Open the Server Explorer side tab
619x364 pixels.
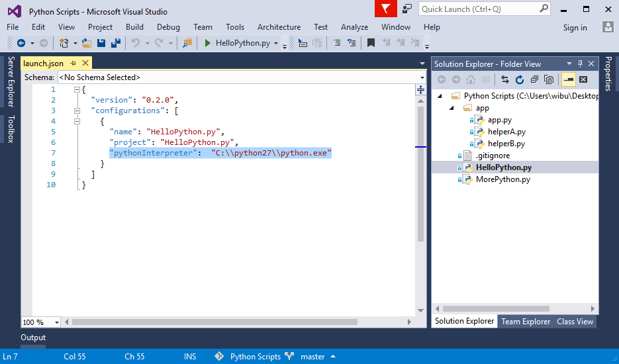pos(11,81)
